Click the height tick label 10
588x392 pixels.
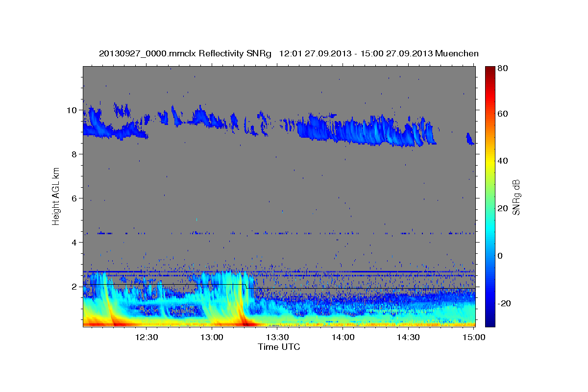click(x=72, y=110)
